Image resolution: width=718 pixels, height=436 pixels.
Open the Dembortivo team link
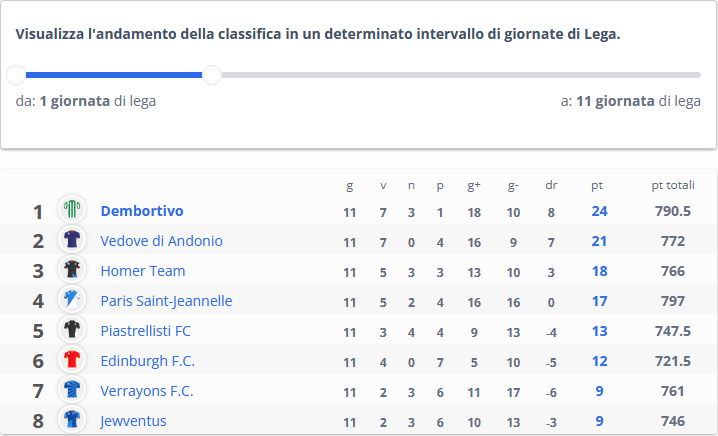[142, 211]
